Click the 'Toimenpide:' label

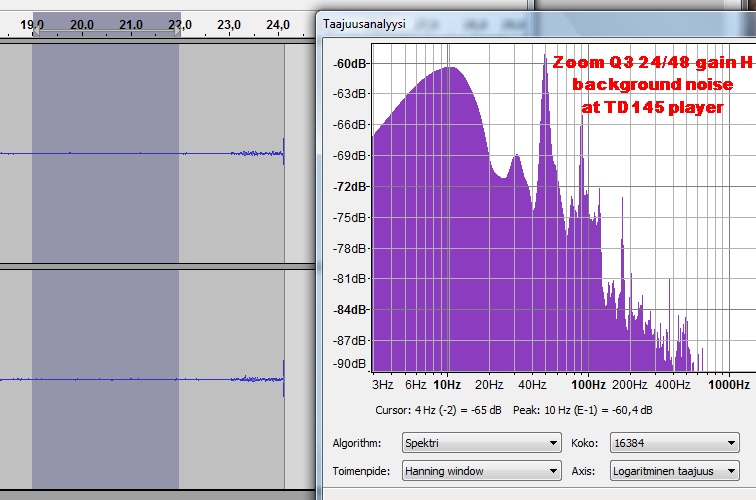[x=361, y=471]
